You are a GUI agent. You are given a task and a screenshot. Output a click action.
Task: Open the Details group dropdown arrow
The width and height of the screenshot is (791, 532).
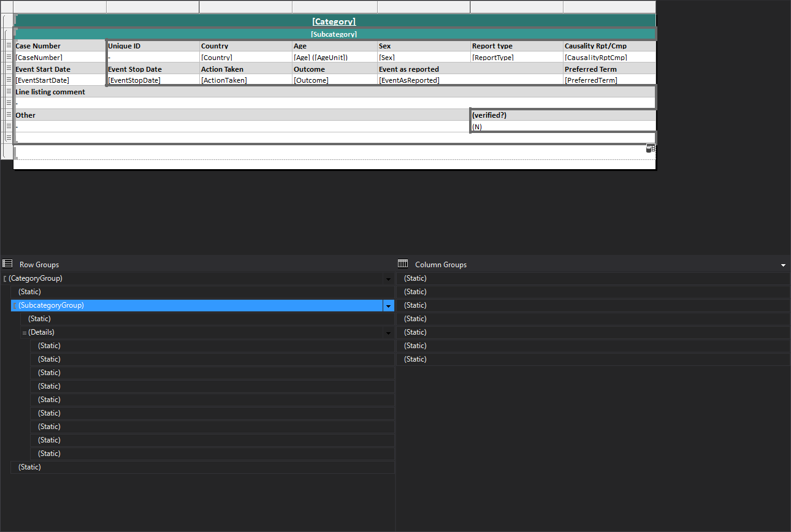pos(388,333)
